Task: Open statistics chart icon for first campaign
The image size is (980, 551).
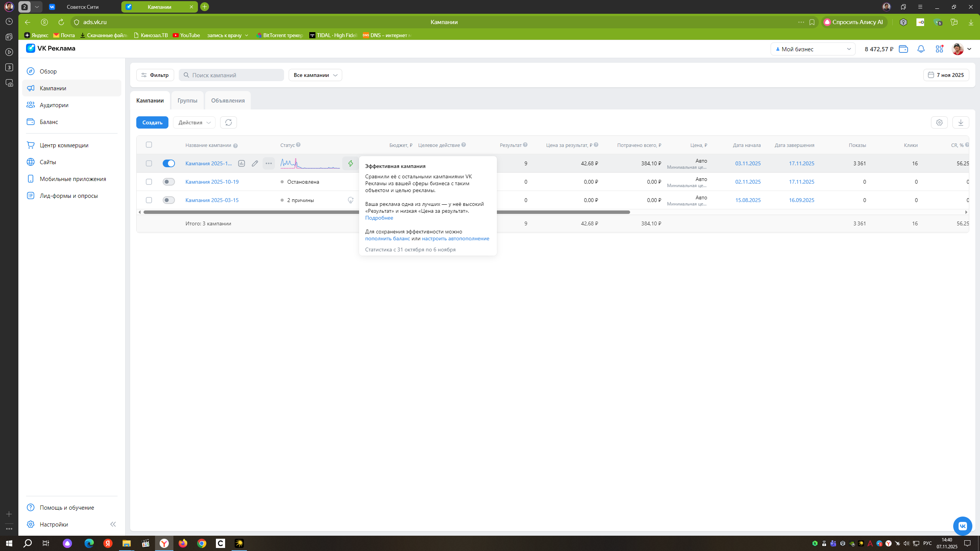Action: (242, 163)
